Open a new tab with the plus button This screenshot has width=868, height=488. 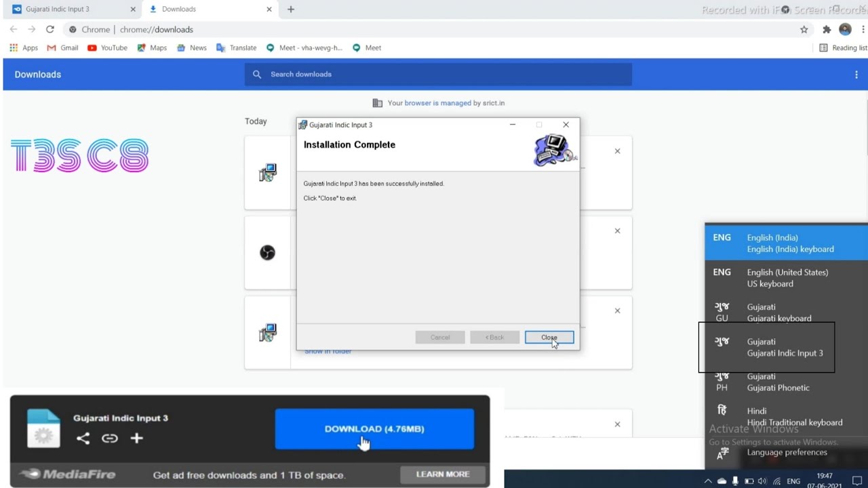pos(291,9)
